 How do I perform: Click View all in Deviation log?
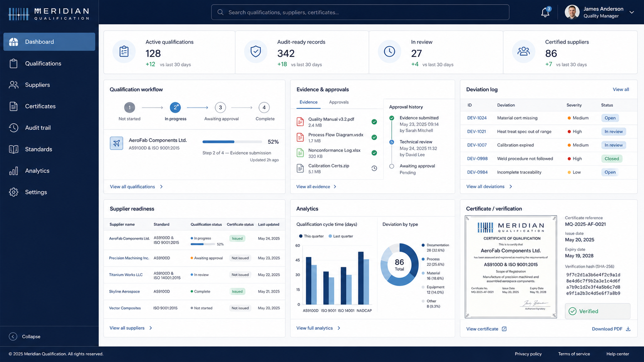[x=621, y=90]
